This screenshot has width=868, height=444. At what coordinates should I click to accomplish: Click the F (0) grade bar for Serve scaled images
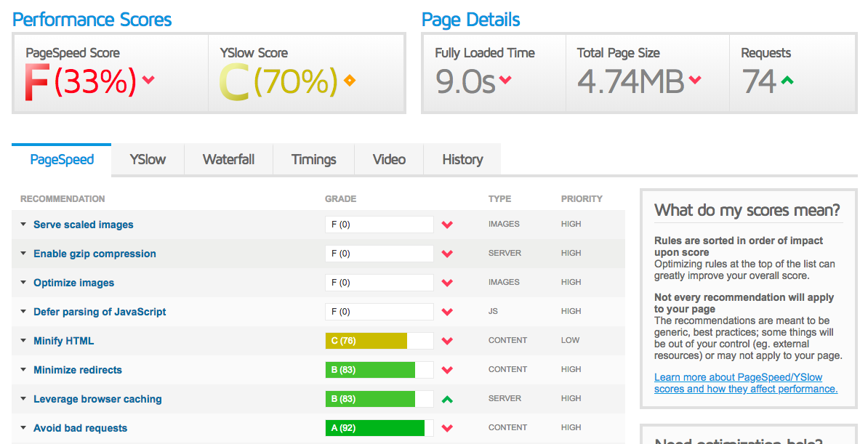379,225
